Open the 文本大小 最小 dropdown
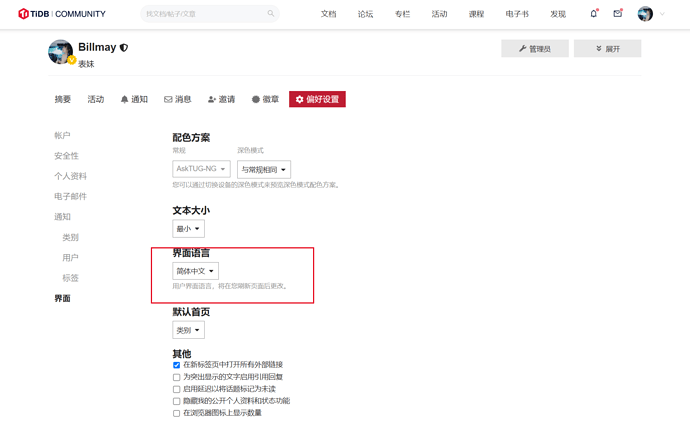 [188, 229]
